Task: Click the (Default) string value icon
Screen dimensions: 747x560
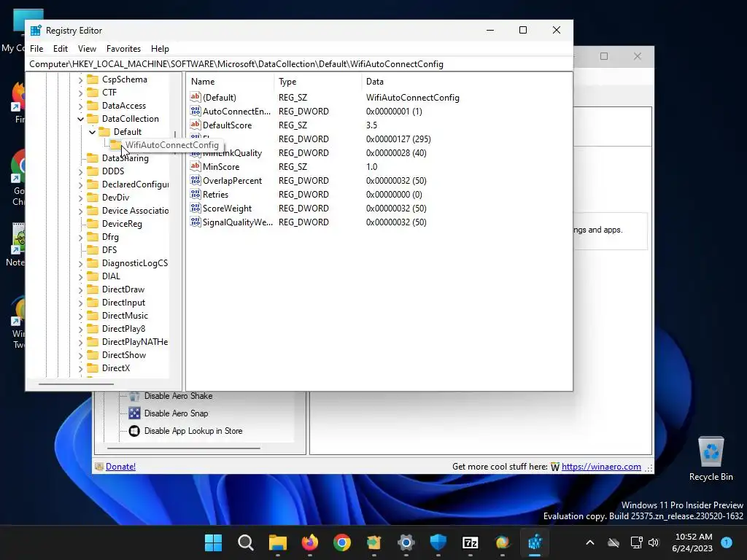Action: pyautogui.click(x=196, y=97)
